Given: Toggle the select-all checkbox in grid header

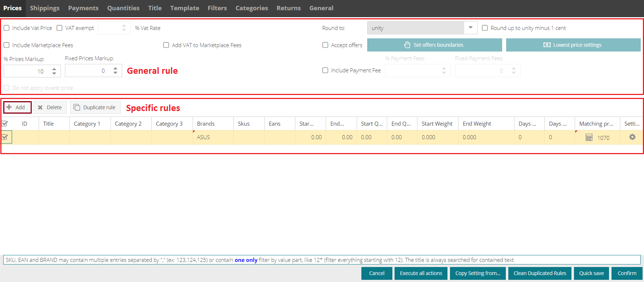Looking at the screenshot, I should tap(5, 123).
